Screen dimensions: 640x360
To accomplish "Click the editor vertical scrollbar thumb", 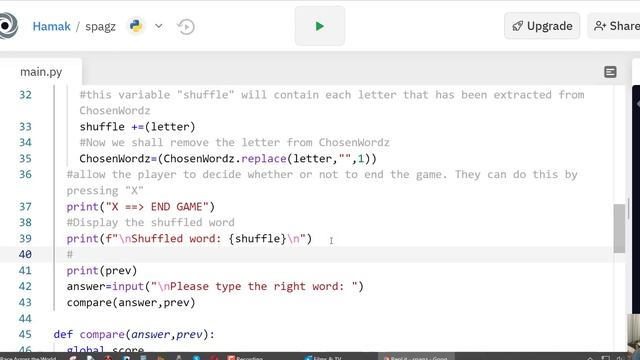I will (619, 228).
